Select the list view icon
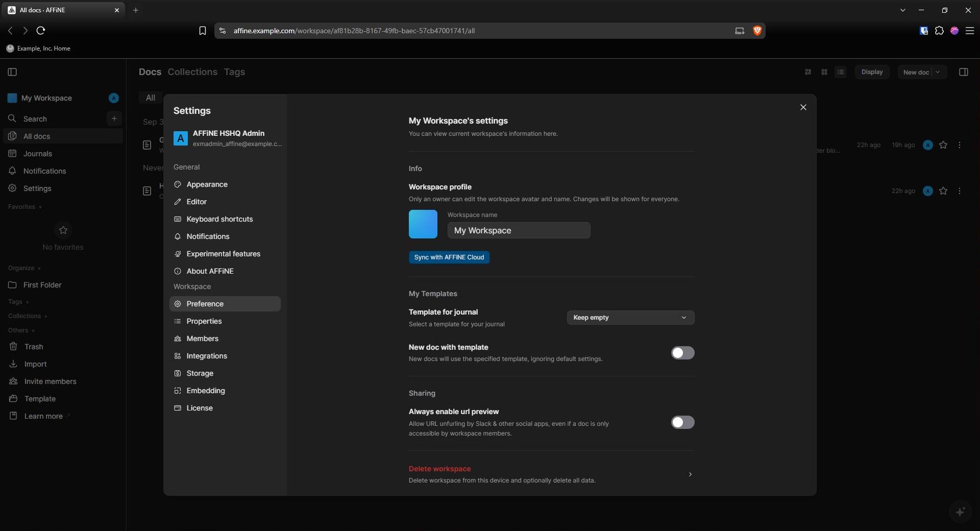 pyautogui.click(x=841, y=72)
